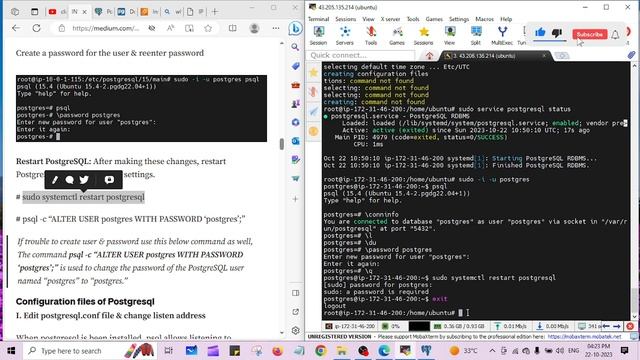The width and height of the screenshot is (640, 360).
Task: Open the starred Sessions icon in toolbar
Action: pos(423,36)
